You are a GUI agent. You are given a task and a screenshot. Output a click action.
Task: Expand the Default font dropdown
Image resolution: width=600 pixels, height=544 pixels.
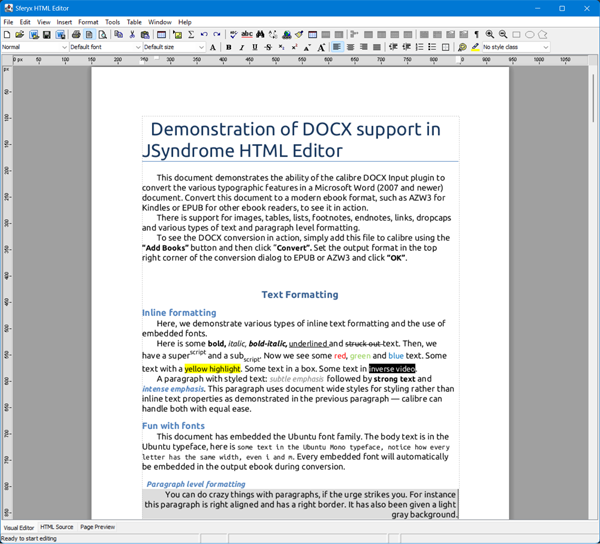(x=105, y=47)
